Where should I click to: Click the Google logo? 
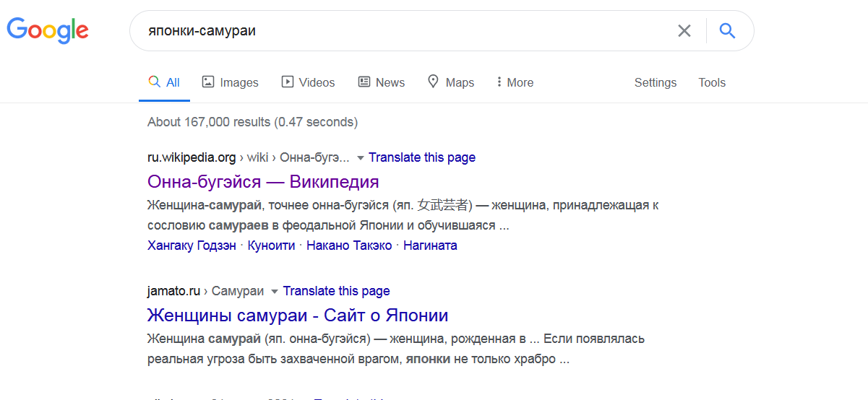pyautogui.click(x=48, y=30)
